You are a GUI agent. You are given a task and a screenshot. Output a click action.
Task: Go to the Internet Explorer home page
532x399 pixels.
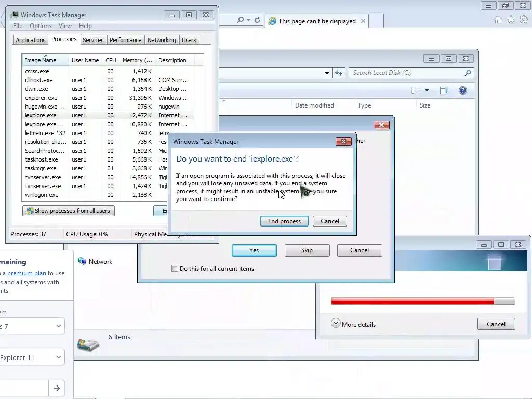tap(498, 20)
